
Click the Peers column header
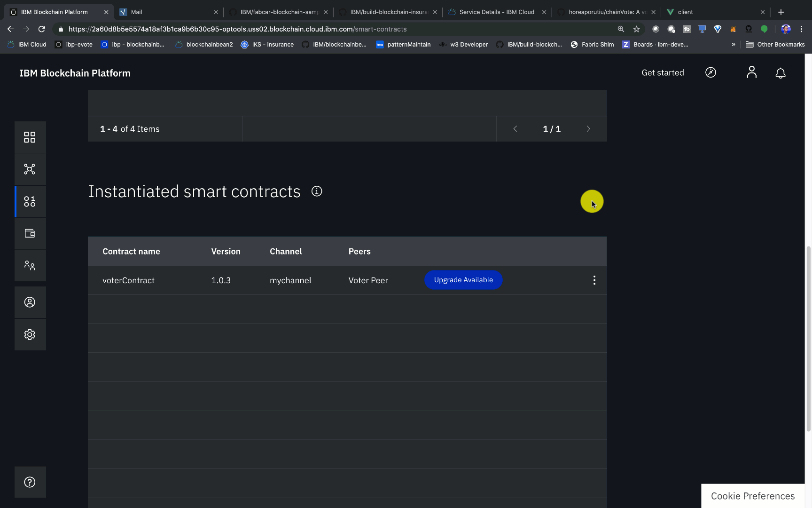(359, 251)
